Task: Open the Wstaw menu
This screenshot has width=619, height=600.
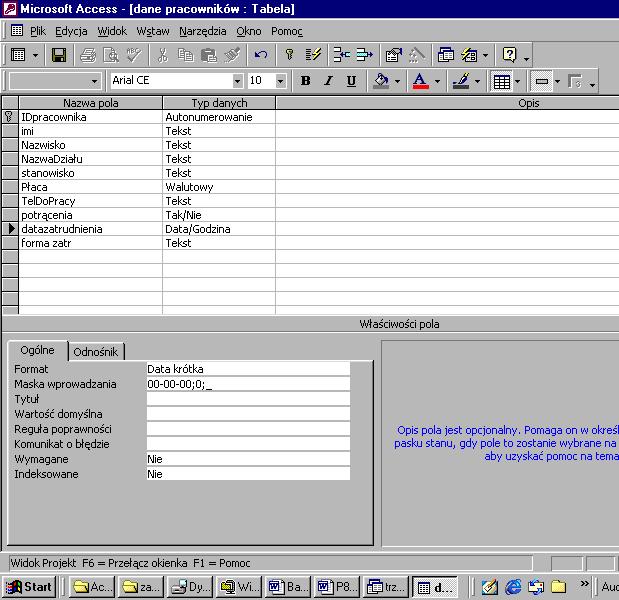Action: (x=153, y=31)
